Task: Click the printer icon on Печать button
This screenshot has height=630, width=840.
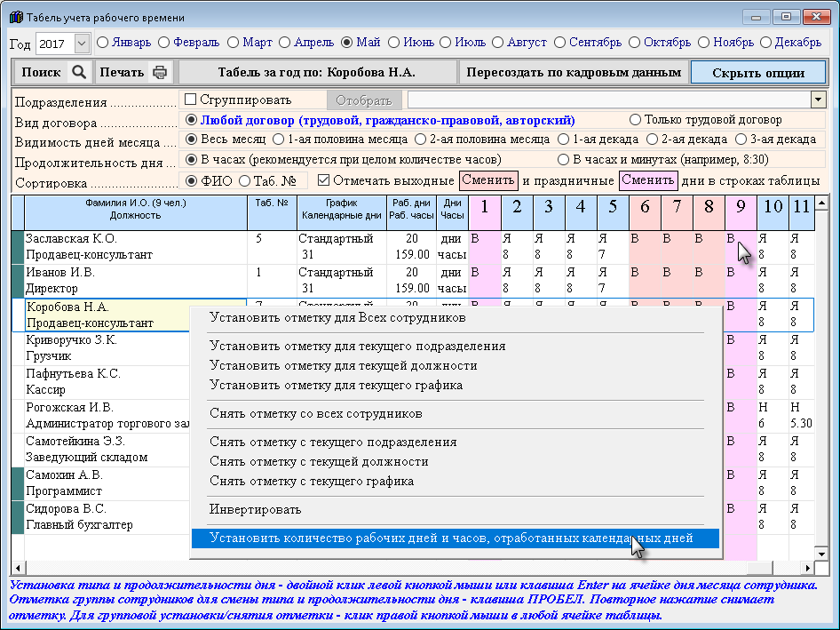Action: pyautogui.click(x=160, y=72)
